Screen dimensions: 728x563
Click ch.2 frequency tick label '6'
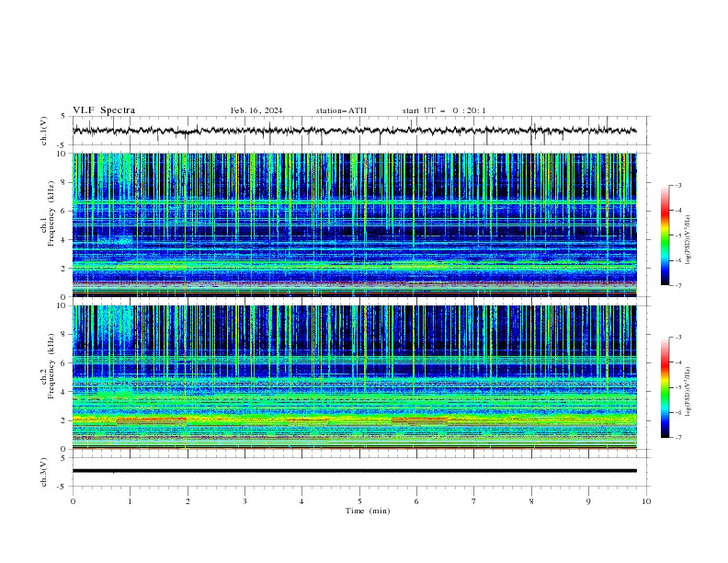64,363
